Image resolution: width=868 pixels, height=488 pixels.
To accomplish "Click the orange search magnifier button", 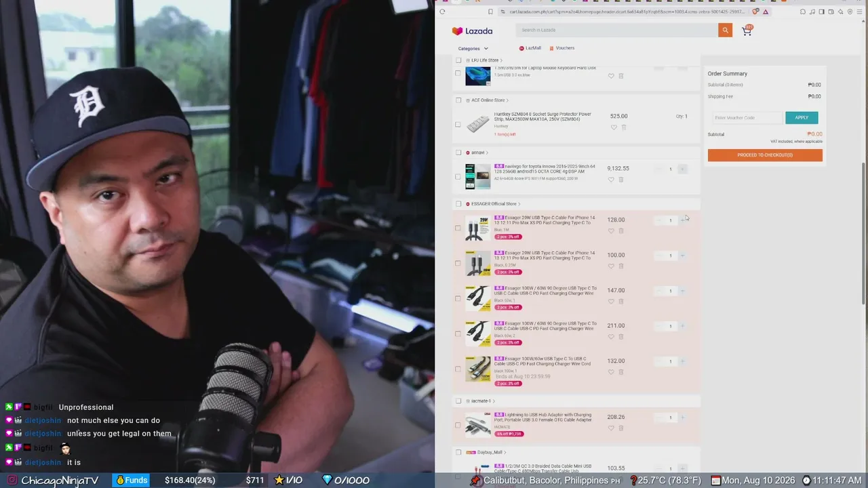I will point(725,30).
